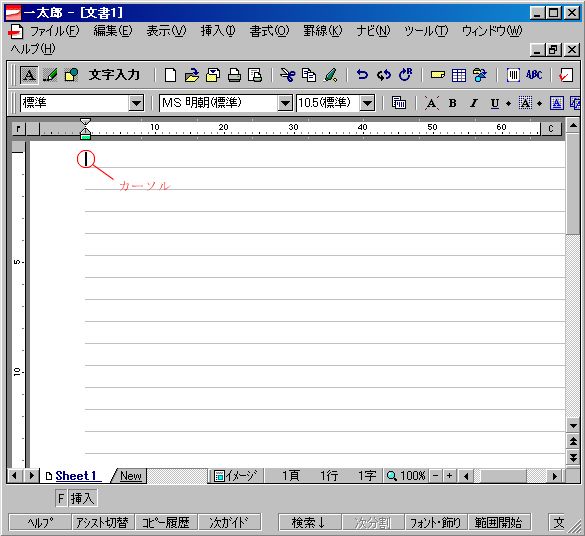Open a file with the folder icon
This screenshot has height=536, width=585.
coord(192,75)
